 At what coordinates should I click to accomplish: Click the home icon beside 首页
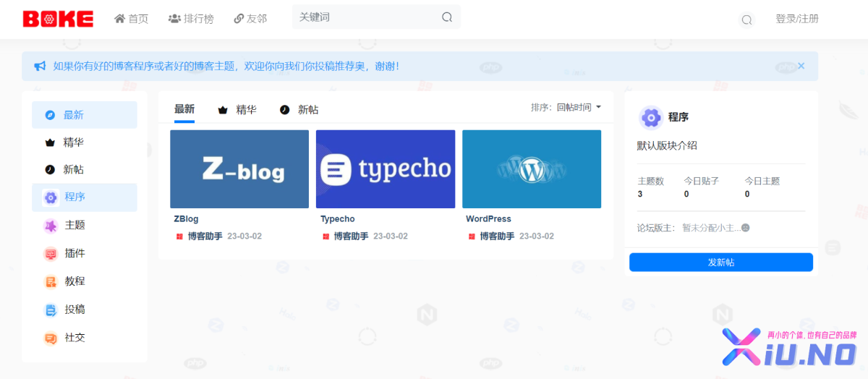[x=120, y=19]
